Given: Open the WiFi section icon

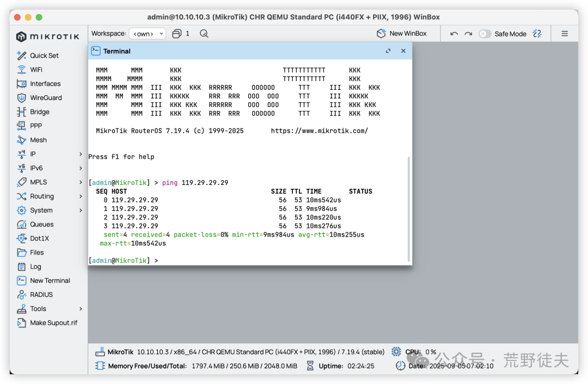Looking at the screenshot, I should [x=21, y=70].
